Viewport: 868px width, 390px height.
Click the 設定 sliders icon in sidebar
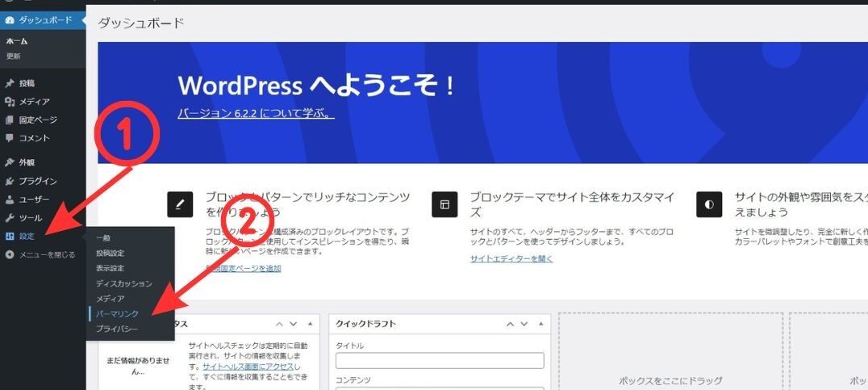[9, 236]
